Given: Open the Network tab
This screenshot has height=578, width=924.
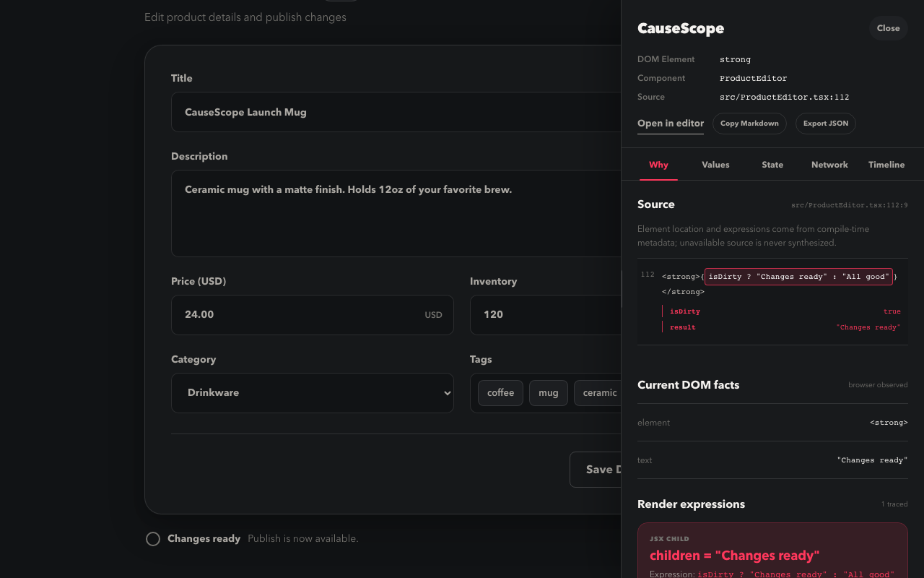Looking at the screenshot, I should pos(829,165).
